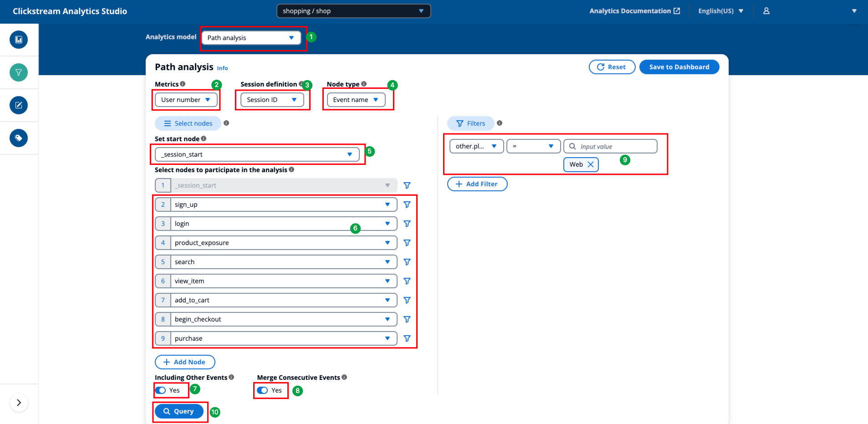The height and width of the screenshot is (424, 868).
Task: Open the edit analyzes icon in sidebar
Action: point(19,105)
